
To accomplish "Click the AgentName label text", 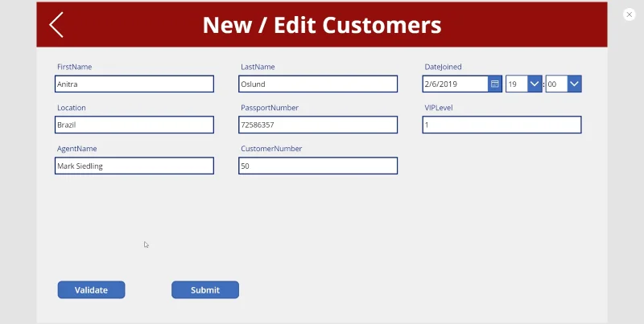I will (76, 149).
